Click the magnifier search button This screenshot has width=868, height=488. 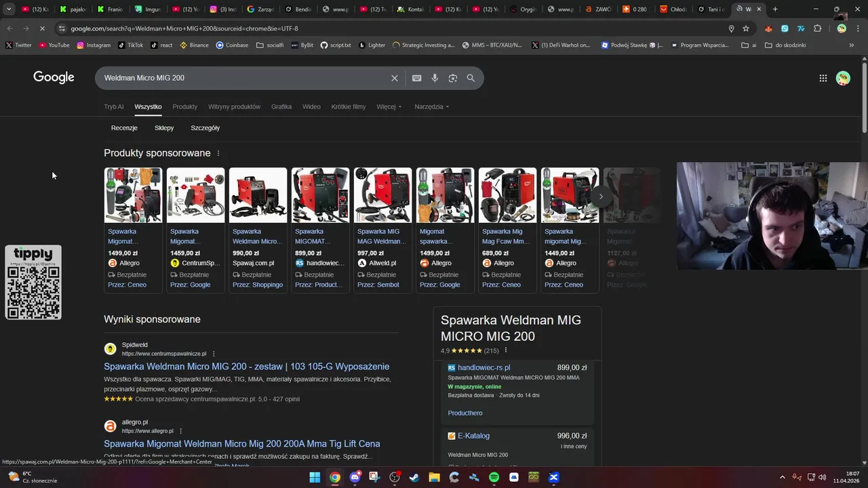coord(471,78)
